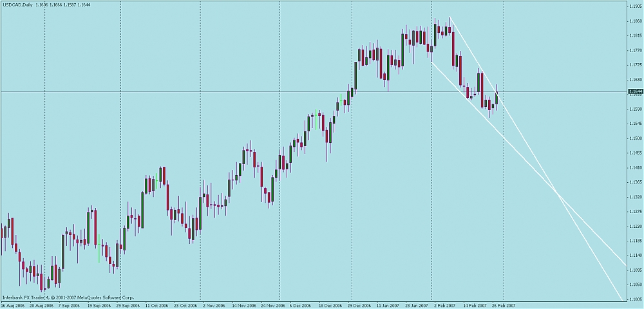Click the 1.1905 price scale label

pyautogui.click(x=634, y=6)
